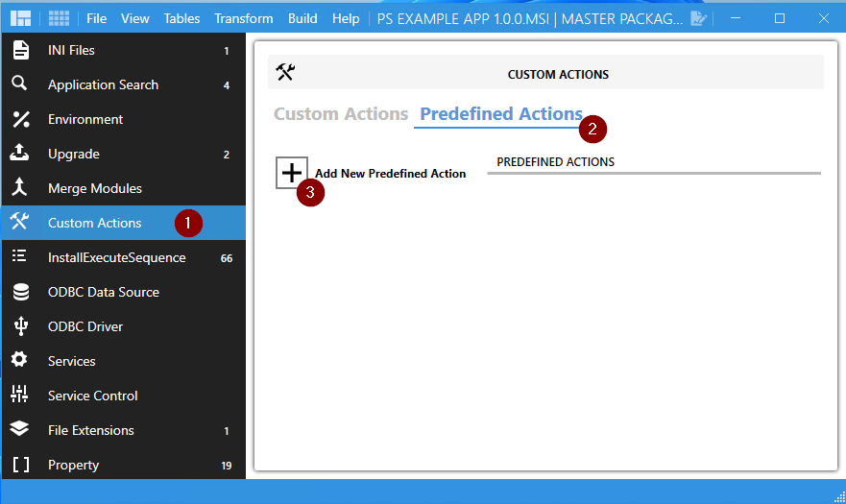Select Service Control in the sidebar
This screenshot has height=504, width=846.
[124, 396]
